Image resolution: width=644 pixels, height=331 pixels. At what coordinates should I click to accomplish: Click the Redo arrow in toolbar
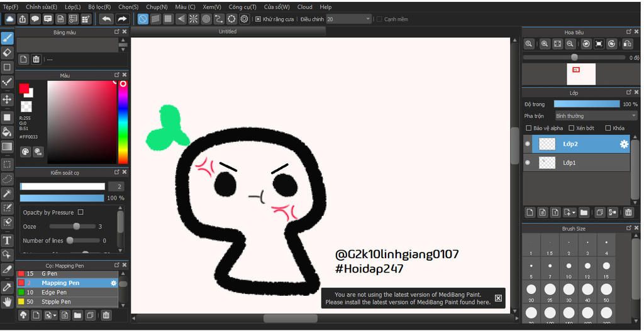pyautogui.click(x=122, y=19)
